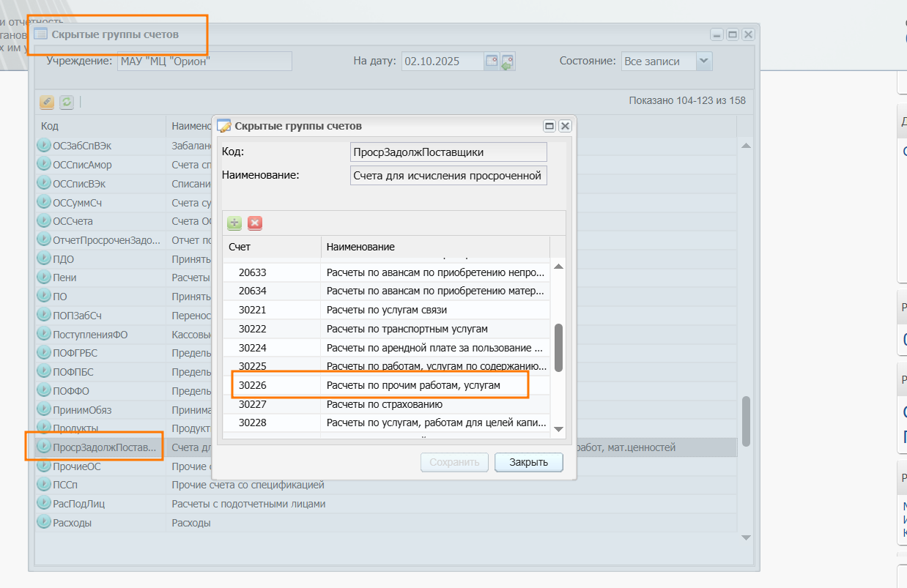Click the Закрыть button
Screen dimensions: 907x588
[528, 462]
